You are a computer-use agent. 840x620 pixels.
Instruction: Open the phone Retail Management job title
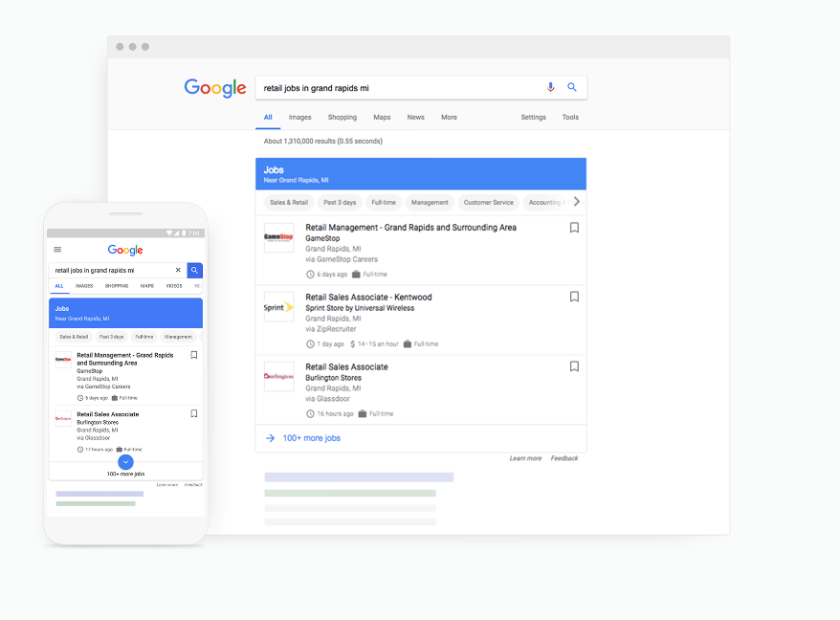click(124, 359)
